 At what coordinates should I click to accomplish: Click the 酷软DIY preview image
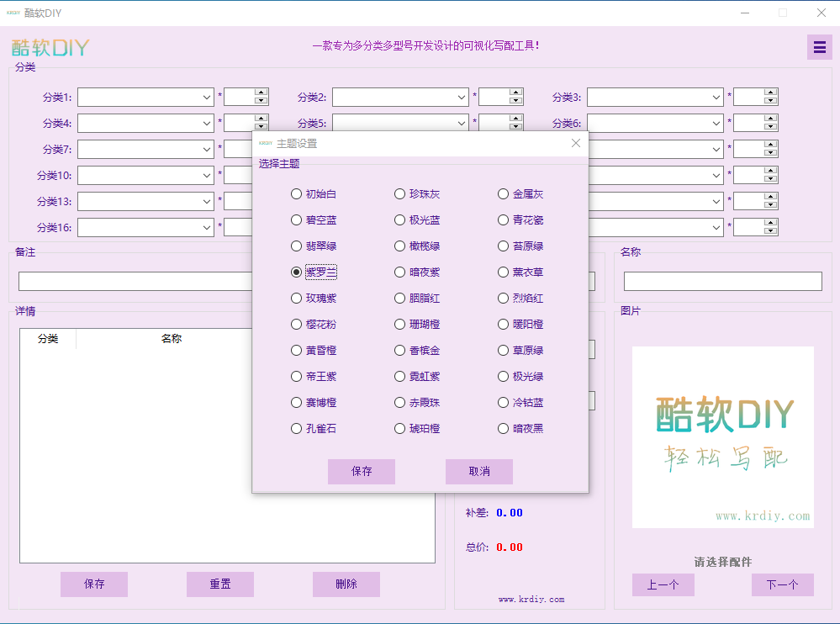[x=722, y=437]
